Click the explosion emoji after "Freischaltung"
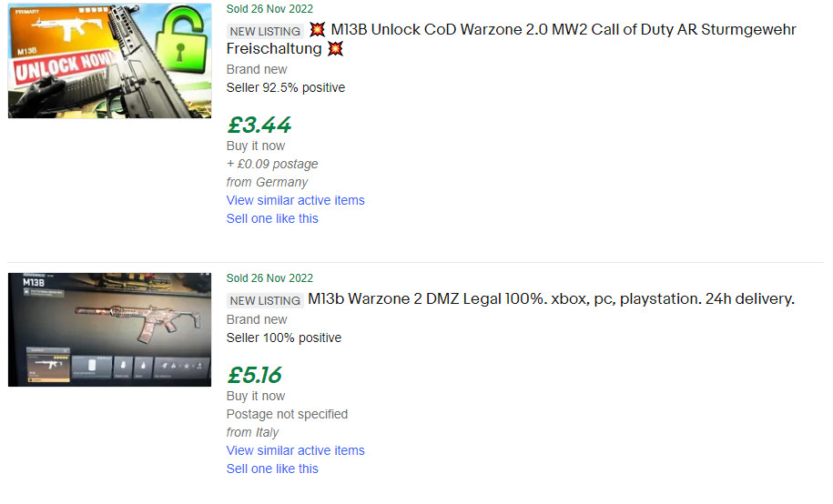 click(335, 48)
